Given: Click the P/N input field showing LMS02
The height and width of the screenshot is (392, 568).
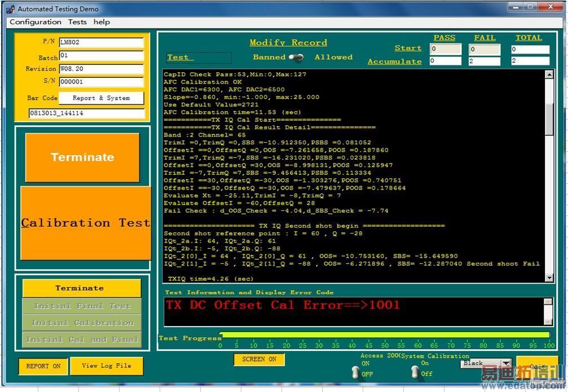Looking at the screenshot, I should tap(101, 42).
